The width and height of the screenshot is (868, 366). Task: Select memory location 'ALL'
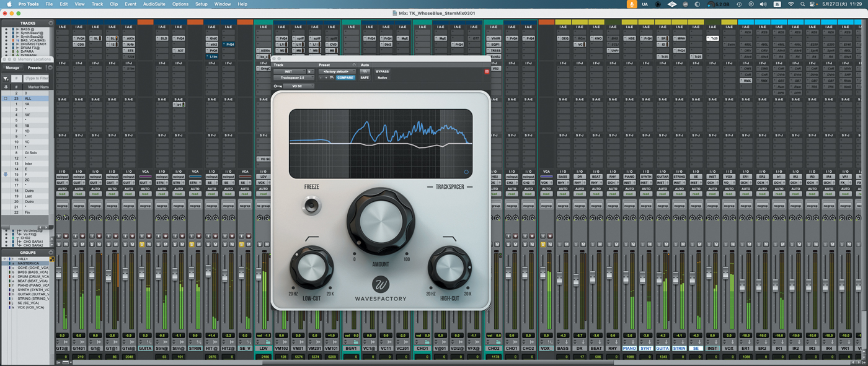[27, 98]
